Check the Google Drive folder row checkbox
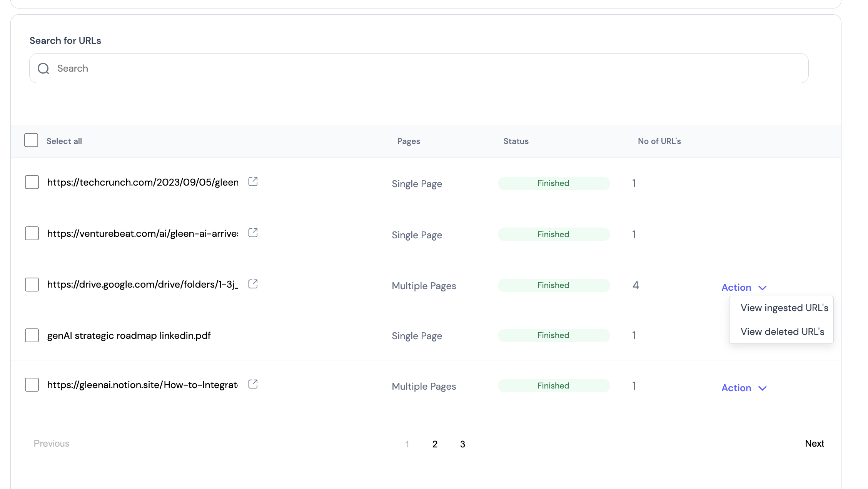This screenshot has height=489, width=868. (x=32, y=285)
